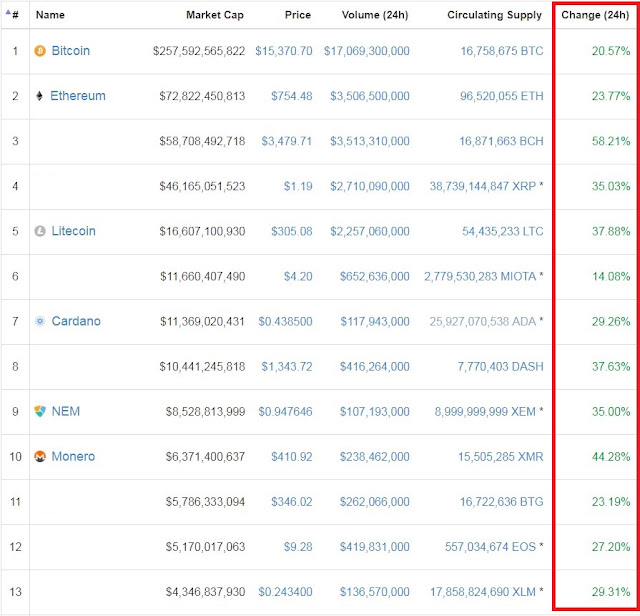The height and width of the screenshot is (616, 640).
Task: Click Ethereum volume $3,506,500,000
Action: click(x=370, y=96)
